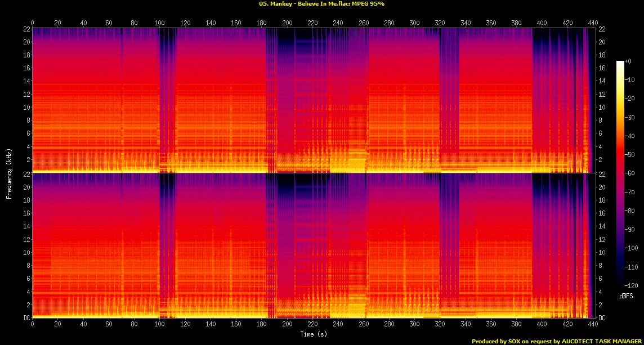Click the 0 tick on the bottom time axis
This screenshot has height=345, width=644.
tap(32, 325)
